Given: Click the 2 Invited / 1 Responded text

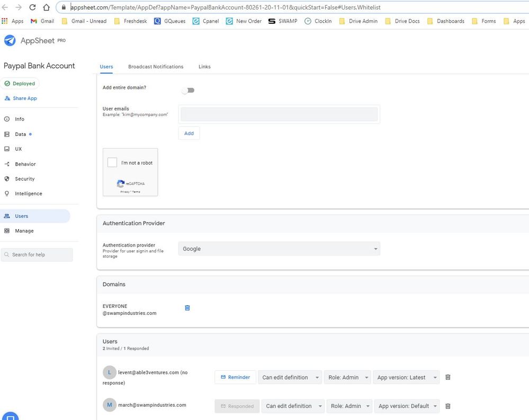Looking at the screenshot, I should coord(125,349).
